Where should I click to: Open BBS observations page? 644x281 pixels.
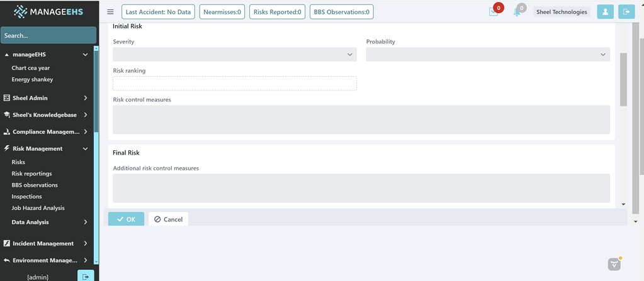coord(35,185)
